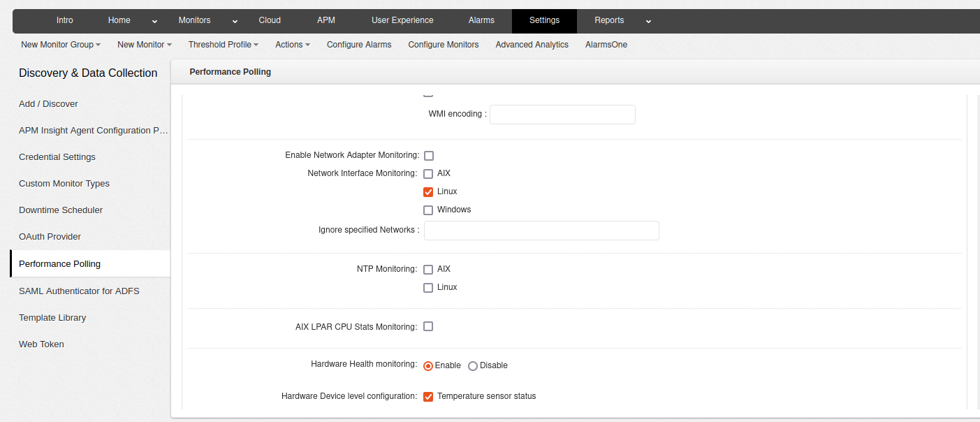Open Credential Settings in sidebar
This screenshot has height=422, width=980.
[57, 157]
